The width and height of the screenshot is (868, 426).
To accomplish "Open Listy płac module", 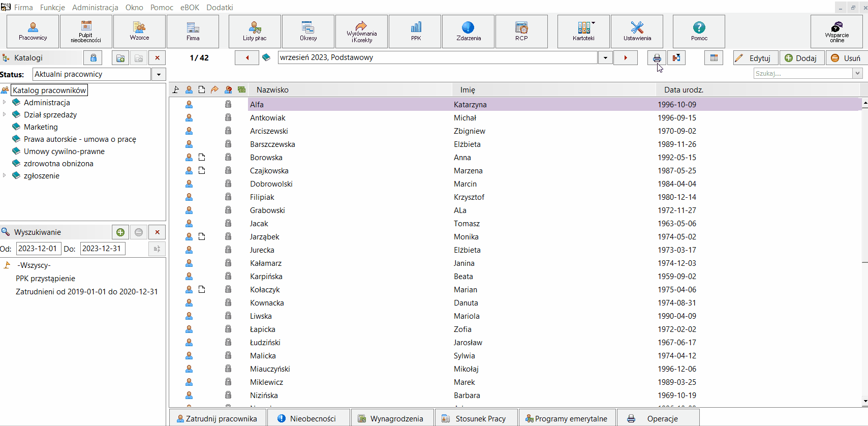I will coord(255,32).
